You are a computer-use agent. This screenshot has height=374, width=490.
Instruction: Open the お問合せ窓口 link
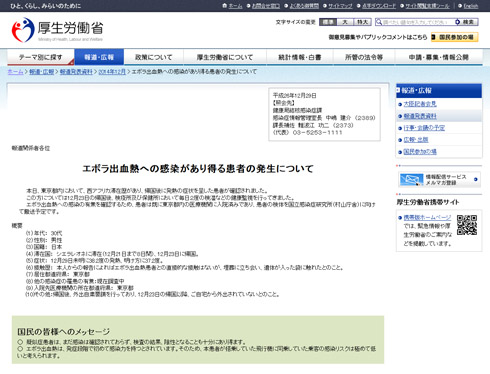point(266,6)
